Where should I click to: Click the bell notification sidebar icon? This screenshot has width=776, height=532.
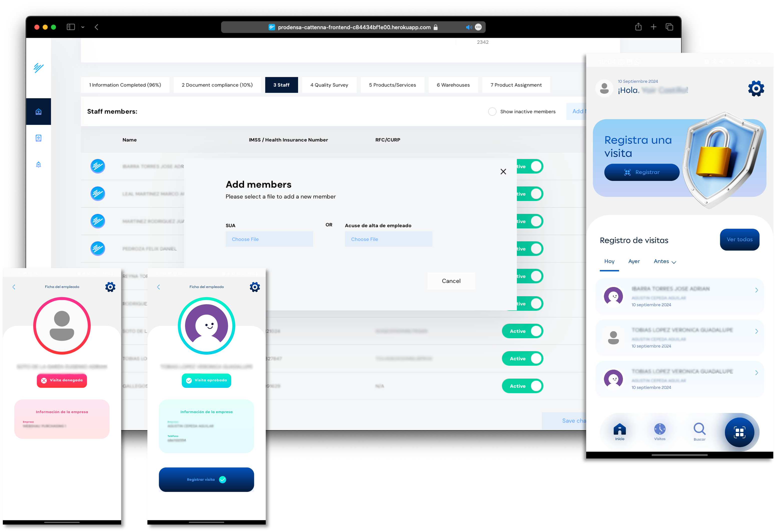pos(38,164)
